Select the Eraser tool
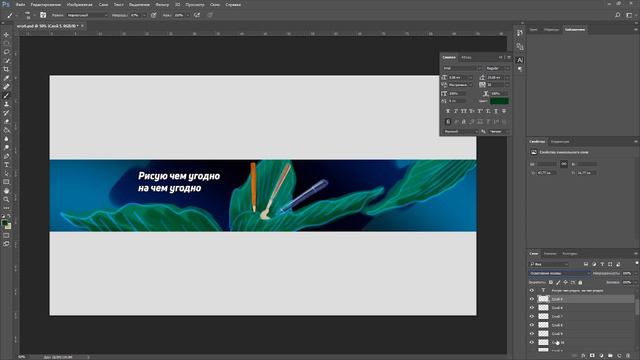 coord(6,121)
